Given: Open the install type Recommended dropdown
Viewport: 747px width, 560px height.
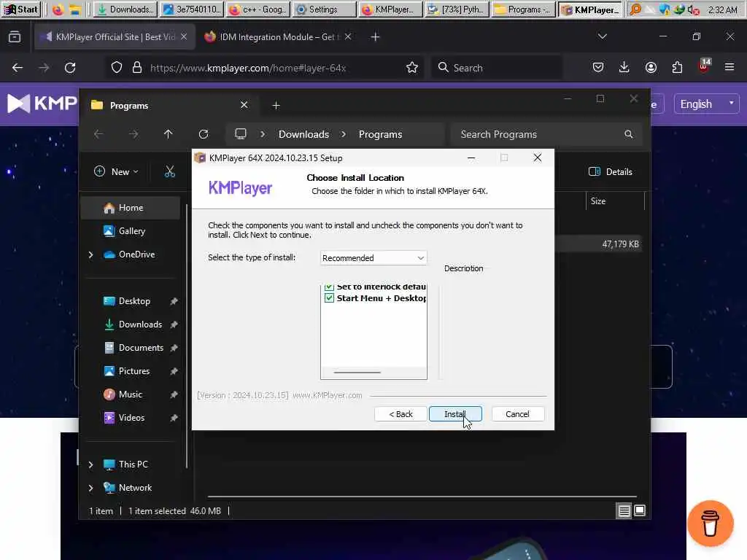Looking at the screenshot, I should 373,257.
